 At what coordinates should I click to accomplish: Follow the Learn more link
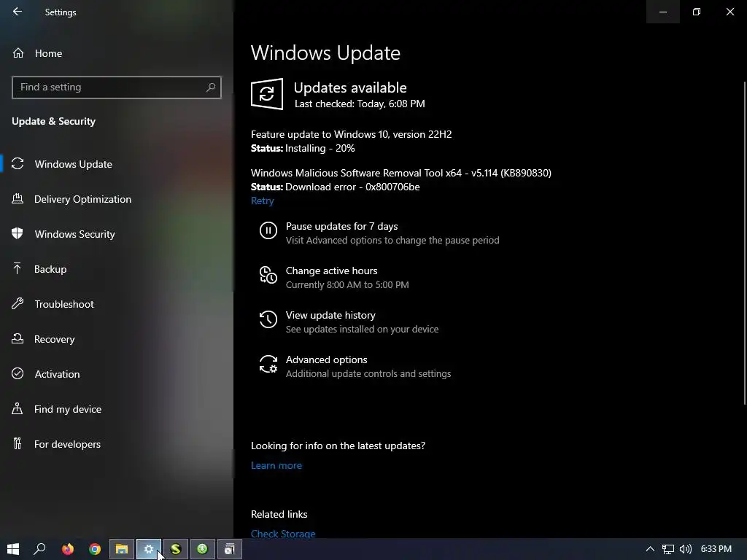[276, 466]
